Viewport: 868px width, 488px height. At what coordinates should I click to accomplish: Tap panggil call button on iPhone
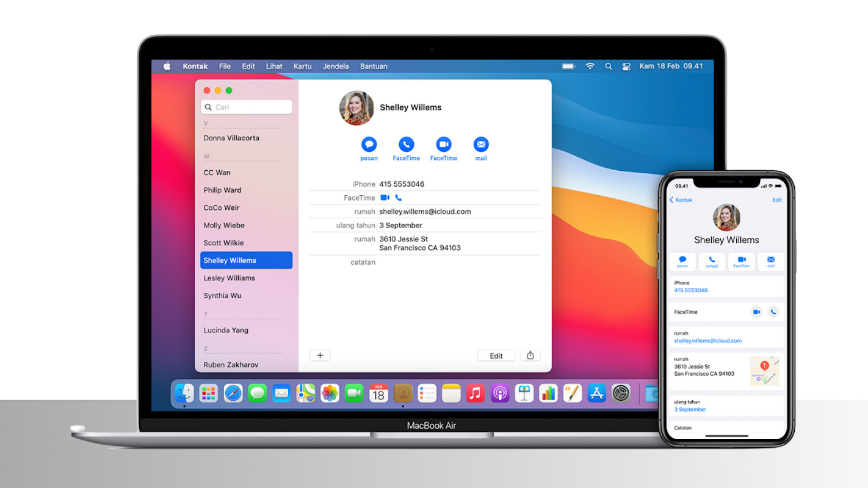[712, 262]
